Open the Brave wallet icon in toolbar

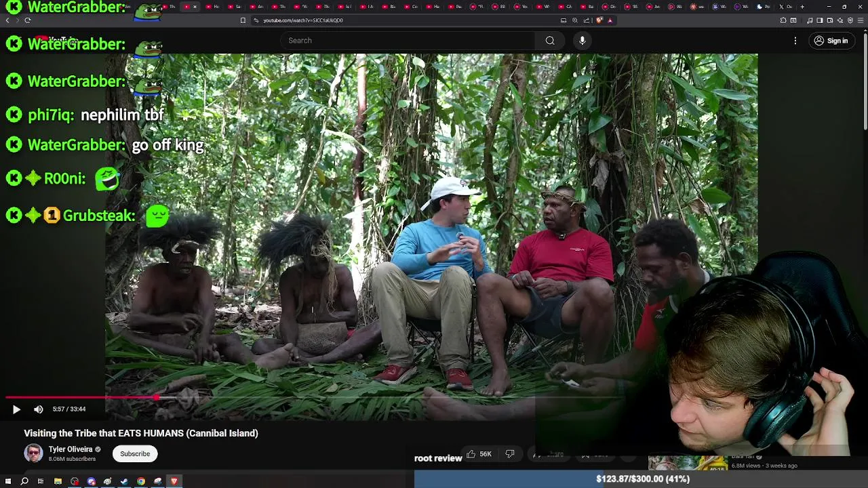(830, 20)
